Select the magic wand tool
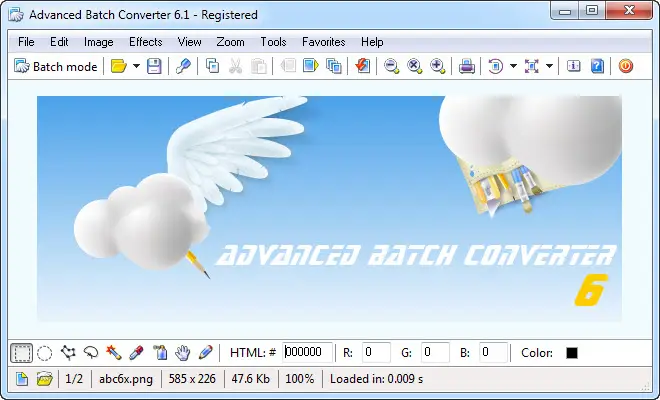 click(x=114, y=353)
